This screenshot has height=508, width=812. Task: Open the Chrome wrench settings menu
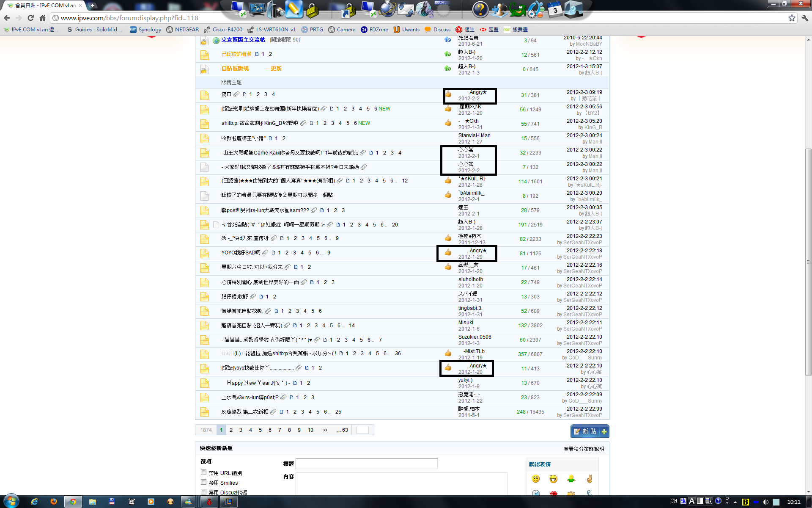(x=805, y=18)
